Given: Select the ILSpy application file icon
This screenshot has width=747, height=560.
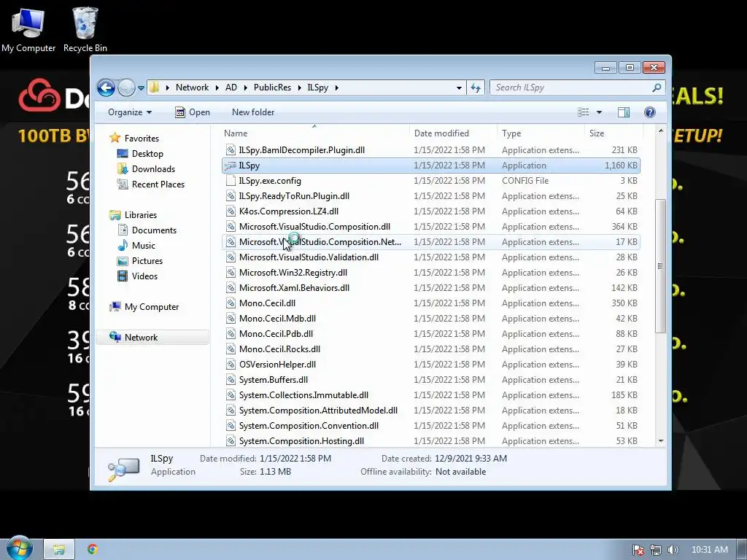Looking at the screenshot, I should [231, 166].
